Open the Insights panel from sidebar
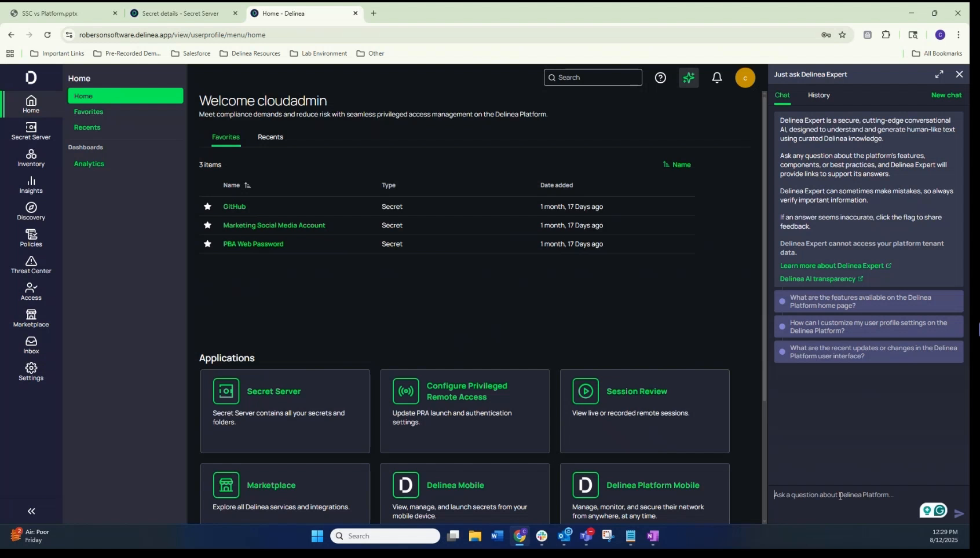Screen dimensions: 980x558 point(31,185)
